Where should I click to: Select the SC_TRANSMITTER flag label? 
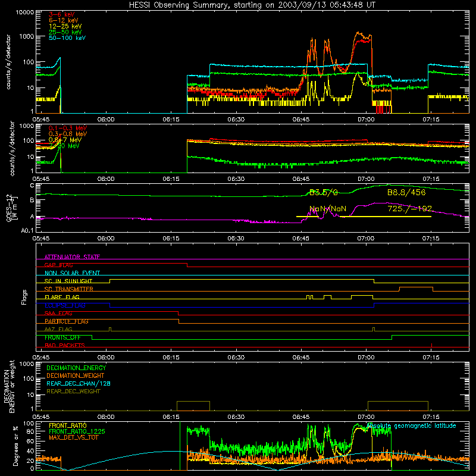(69, 289)
